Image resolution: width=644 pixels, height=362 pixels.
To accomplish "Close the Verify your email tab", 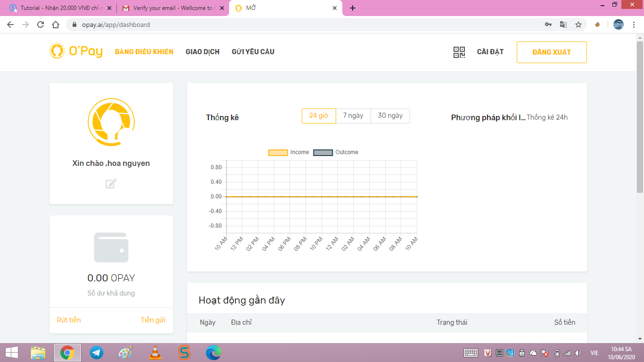I will point(222,8).
